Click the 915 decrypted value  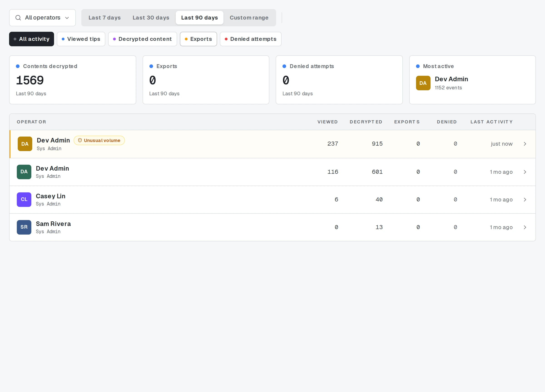(377, 144)
